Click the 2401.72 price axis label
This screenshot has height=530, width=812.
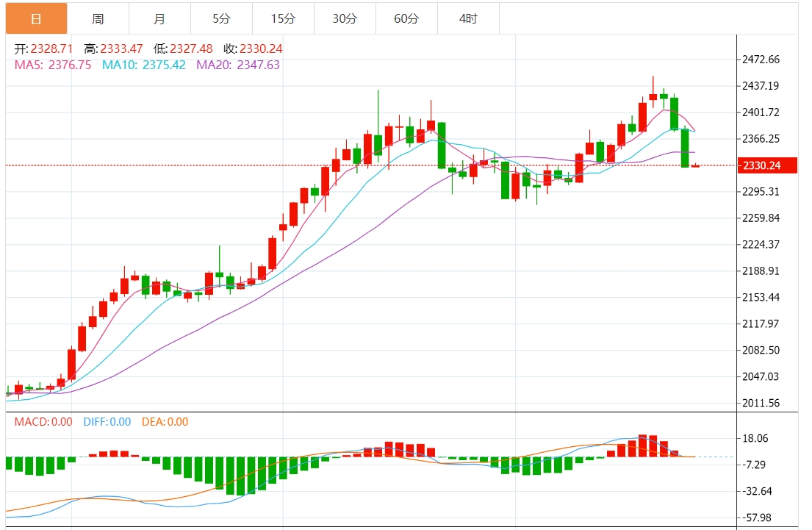[x=761, y=112]
